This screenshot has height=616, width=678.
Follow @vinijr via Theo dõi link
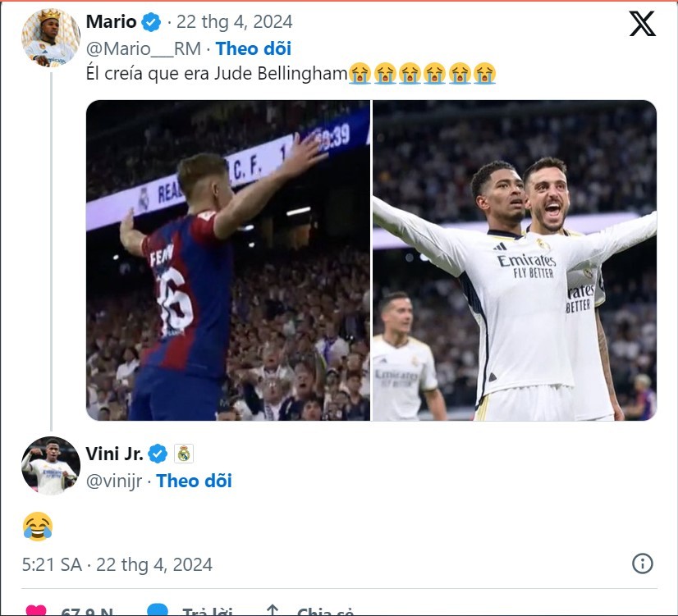pyautogui.click(x=195, y=481)
